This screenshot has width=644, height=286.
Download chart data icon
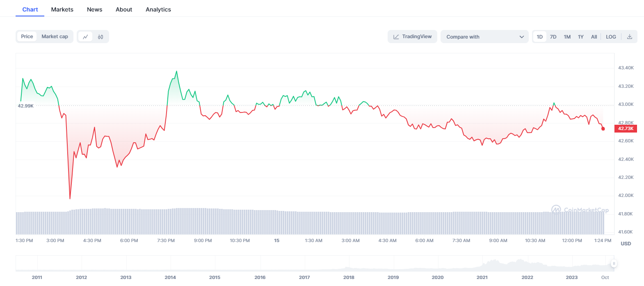tap(630, 37)
